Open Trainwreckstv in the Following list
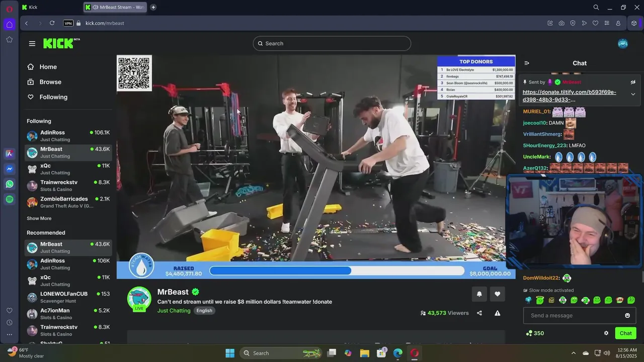The image size is (644, 362). 68,186
